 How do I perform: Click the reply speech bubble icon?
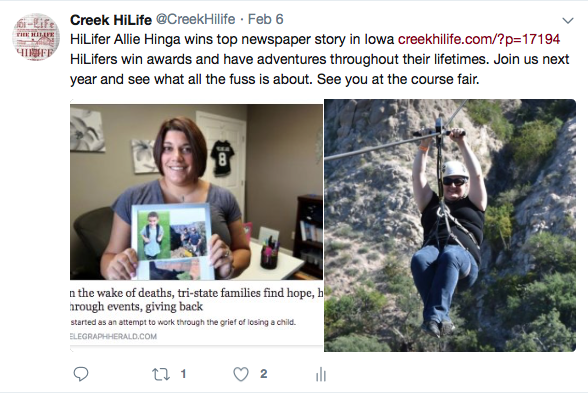[81, 374]
